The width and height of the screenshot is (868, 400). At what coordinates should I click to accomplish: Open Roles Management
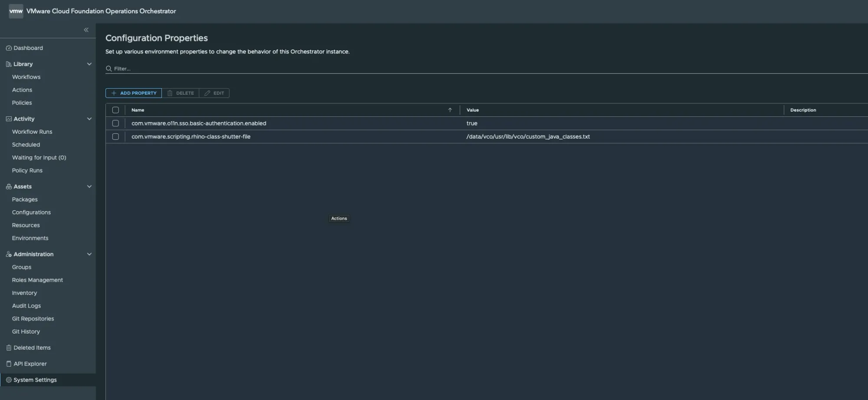pos(37,280)
